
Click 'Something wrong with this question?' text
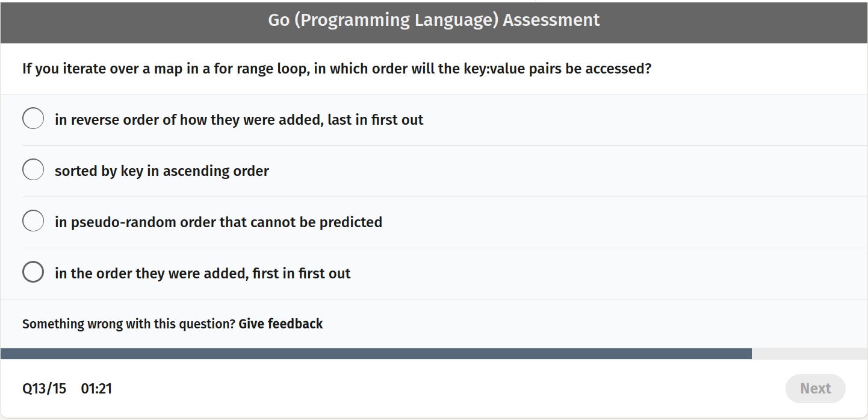128,324
